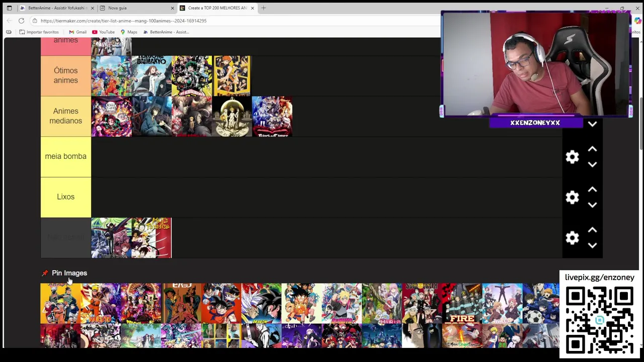Open settings gear for meia bomba tier

tap(572, 157)
